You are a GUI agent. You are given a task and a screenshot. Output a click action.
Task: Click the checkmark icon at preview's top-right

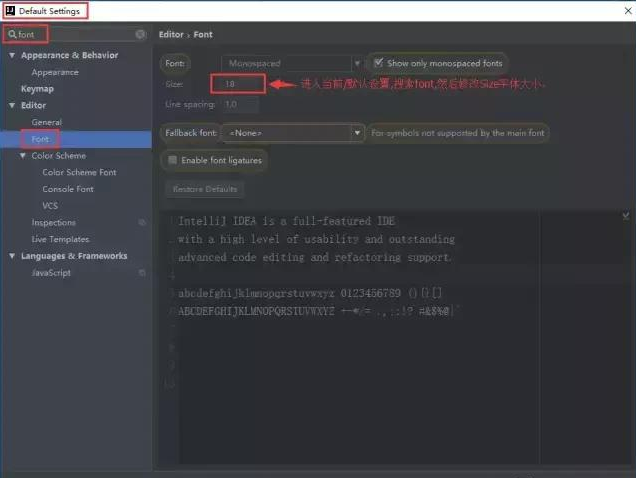click(626, 215)
